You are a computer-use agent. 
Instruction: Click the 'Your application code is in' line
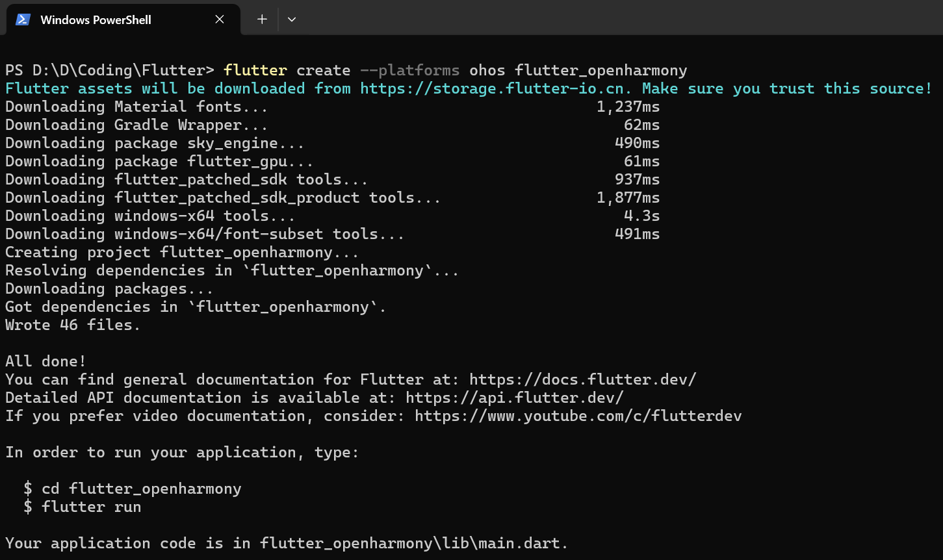click(287, 543)
